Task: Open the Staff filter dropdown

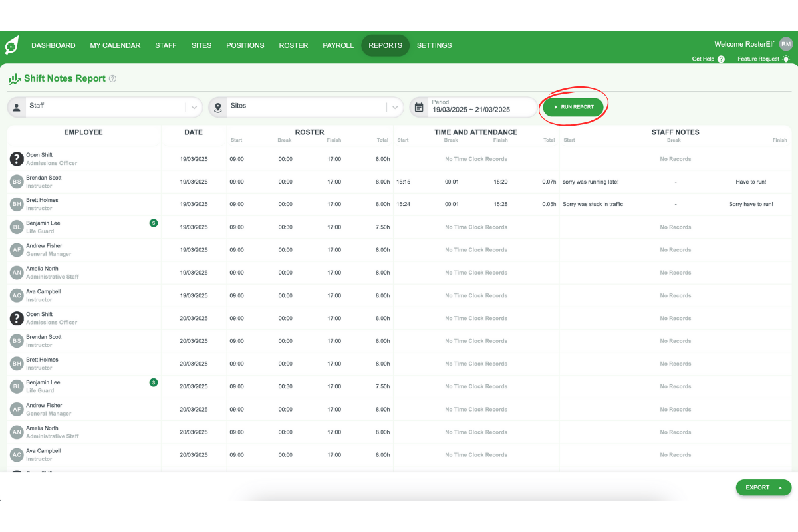Action: (193, 106)
